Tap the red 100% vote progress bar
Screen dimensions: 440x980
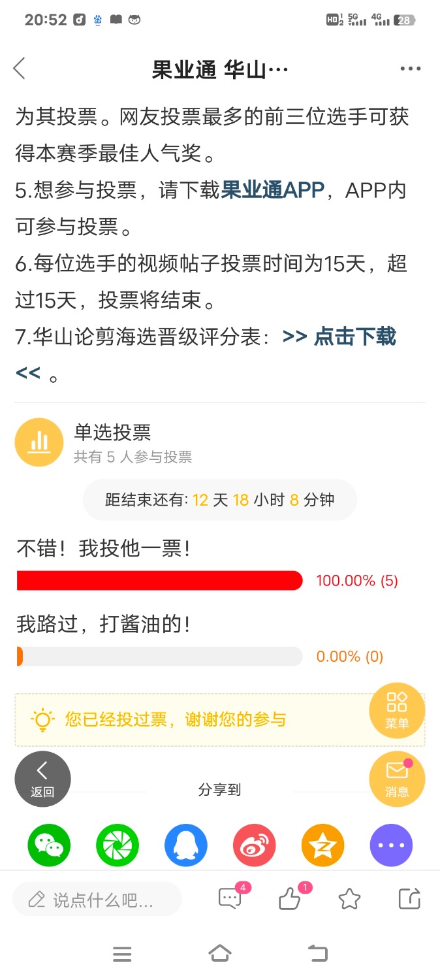160,580
